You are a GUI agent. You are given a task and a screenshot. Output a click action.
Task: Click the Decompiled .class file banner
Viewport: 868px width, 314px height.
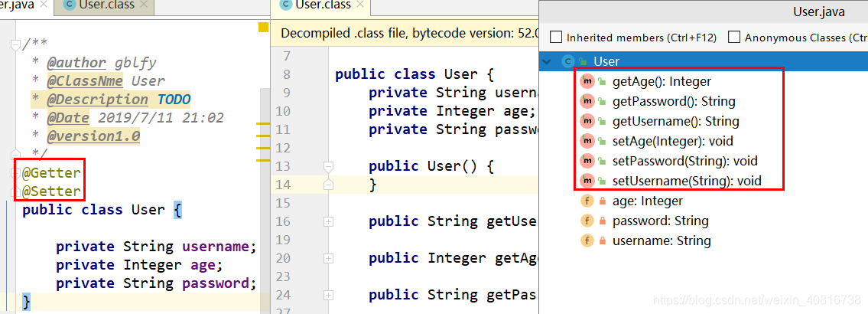tap(405, 33)
